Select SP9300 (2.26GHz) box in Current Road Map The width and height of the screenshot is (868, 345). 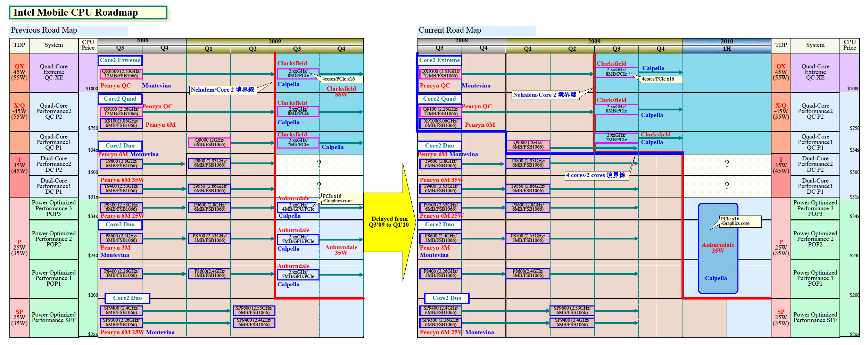[x=440, y=322]
